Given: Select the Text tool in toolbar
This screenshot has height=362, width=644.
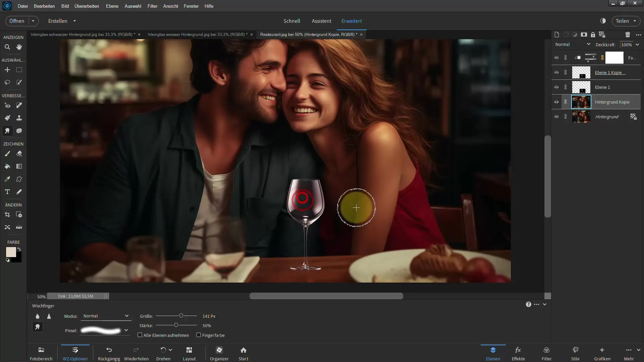Looking at the screenshot, I should [7, 192].
